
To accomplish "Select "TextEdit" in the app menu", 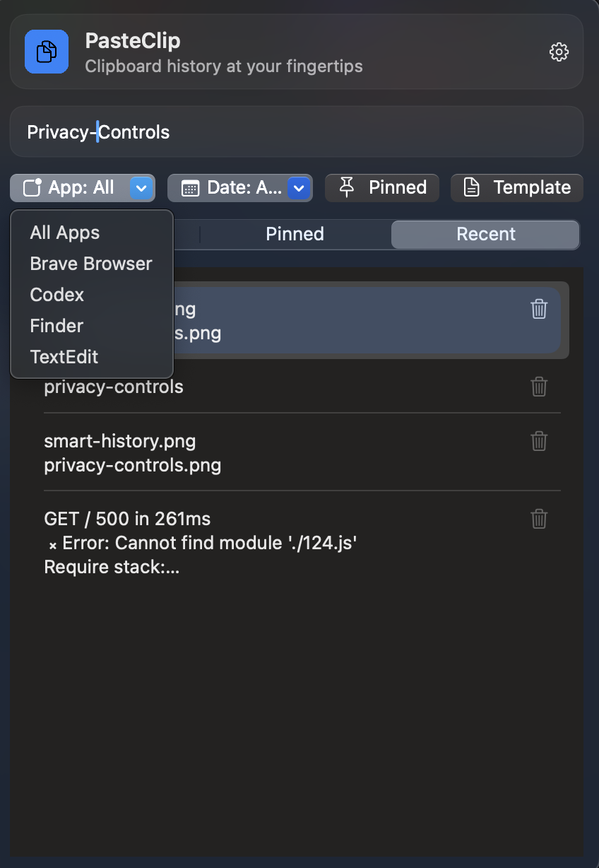I will coord(64,357).
